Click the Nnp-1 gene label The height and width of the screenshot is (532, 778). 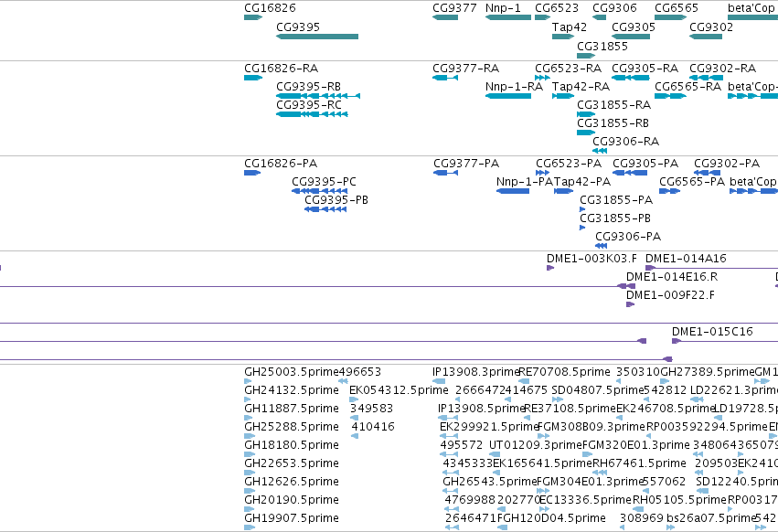coord(503,8)
